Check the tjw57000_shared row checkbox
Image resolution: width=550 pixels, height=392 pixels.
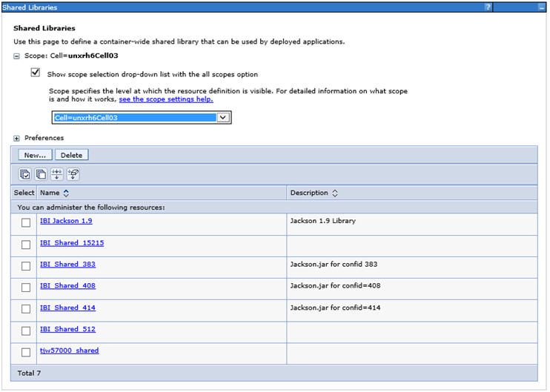(x=26, y=353)
